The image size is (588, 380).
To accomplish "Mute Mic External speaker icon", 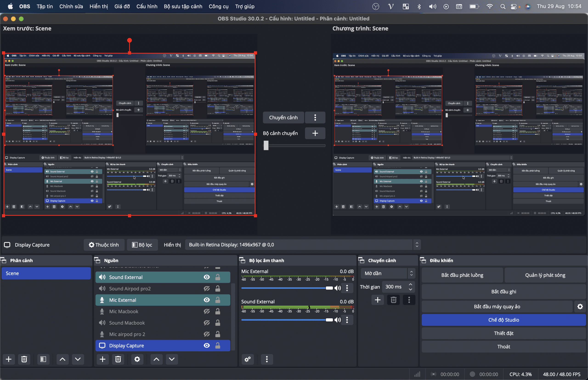I will [337, 288].
